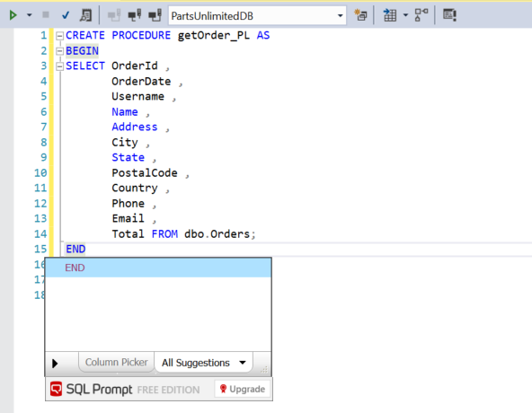532x413 pixels.
Task: Click the Stop (cancel executing query) square icon
Action: pos(46,15)
